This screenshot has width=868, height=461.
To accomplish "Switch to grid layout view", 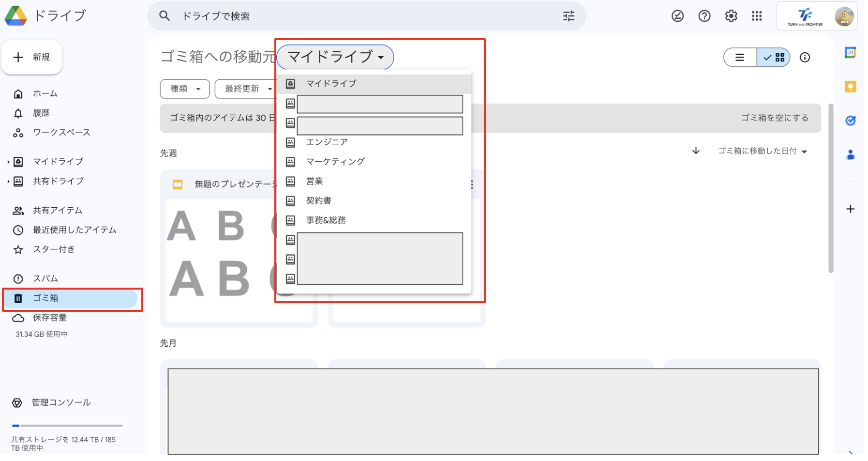I will pyautogui.click(x=774, y=58).
